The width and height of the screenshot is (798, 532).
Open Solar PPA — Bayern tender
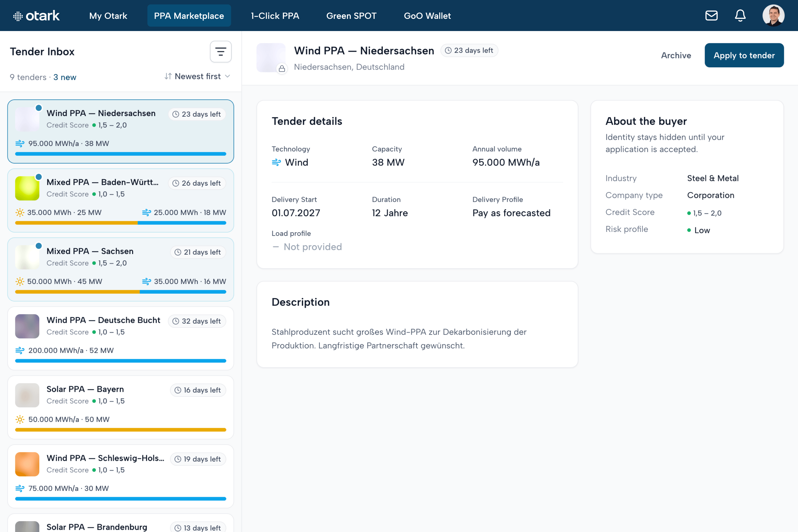coord(121,407)
